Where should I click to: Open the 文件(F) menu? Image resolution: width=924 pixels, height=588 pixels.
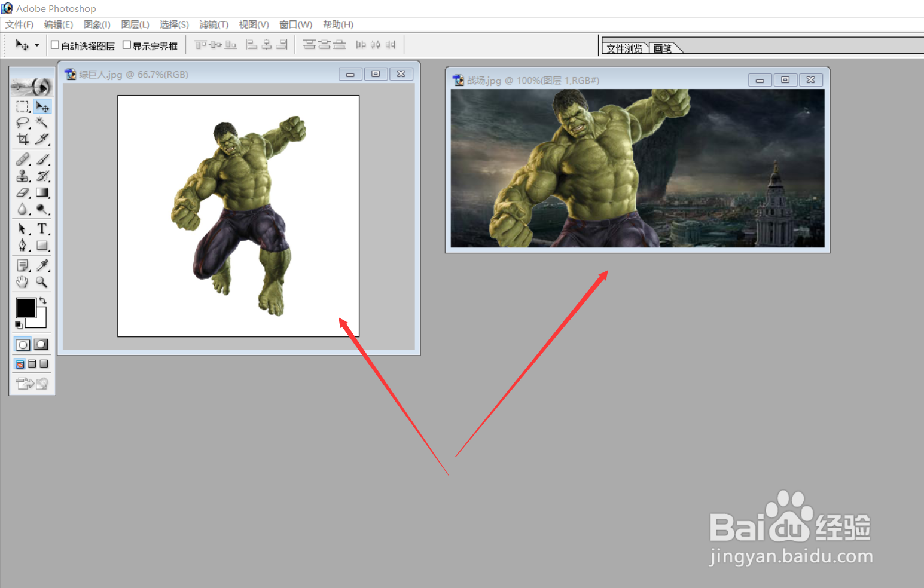pos(19,24)
